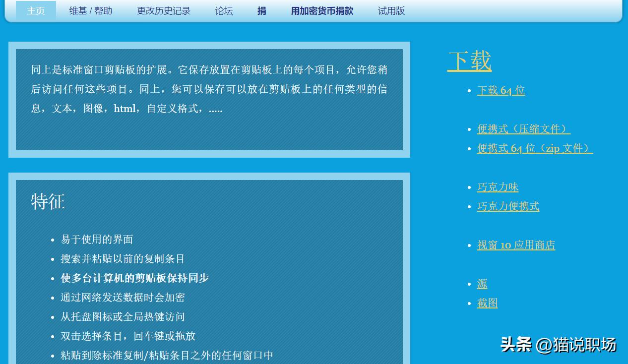The height and width of the screenshot is (364, 628).
Task: Open the 视窗 10 应用商店 link
Action: tap(516, 245)
